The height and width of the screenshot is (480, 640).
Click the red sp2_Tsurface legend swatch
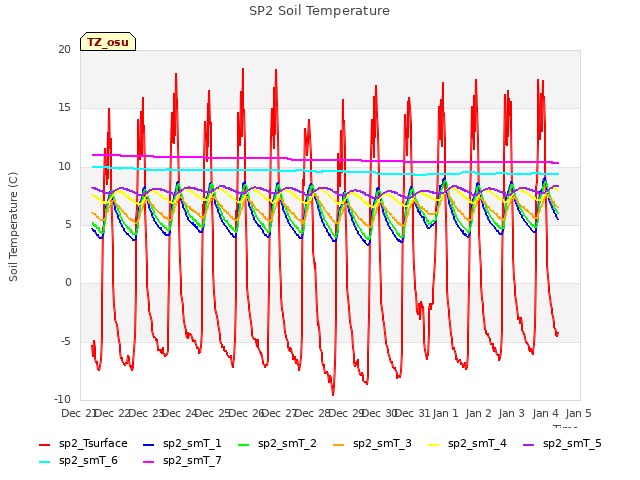(44, 444)
